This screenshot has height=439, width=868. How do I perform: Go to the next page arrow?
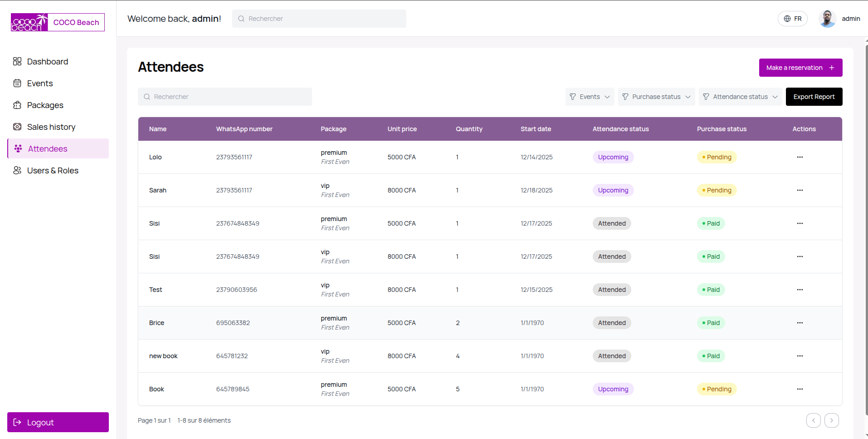point(831,420)
